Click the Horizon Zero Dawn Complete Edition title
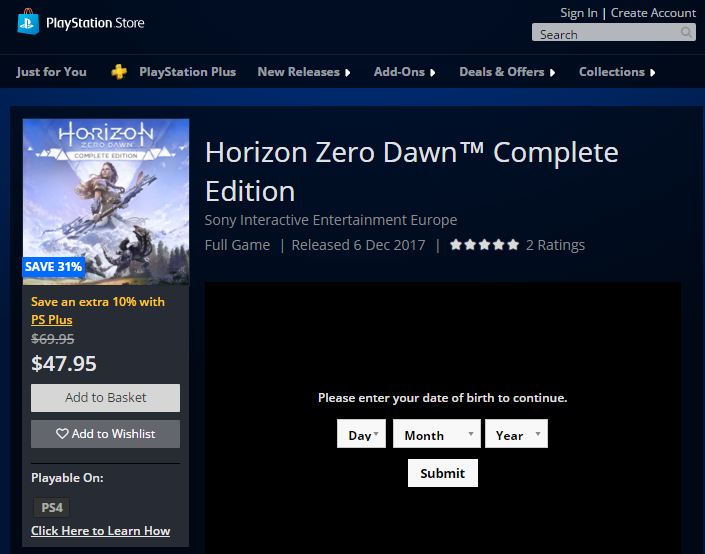This screenshot has height=554, width=705. tap(411, 172)
